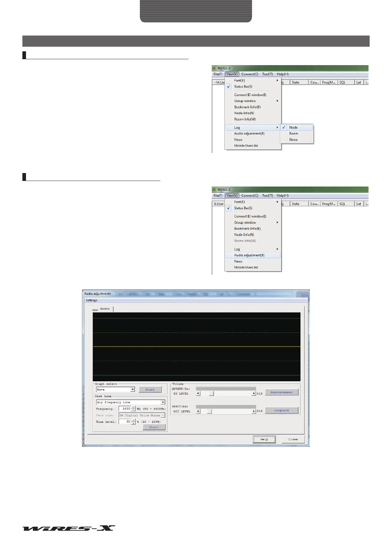Open View(V) menu in upper WIRES-X window

coord(232,74)
